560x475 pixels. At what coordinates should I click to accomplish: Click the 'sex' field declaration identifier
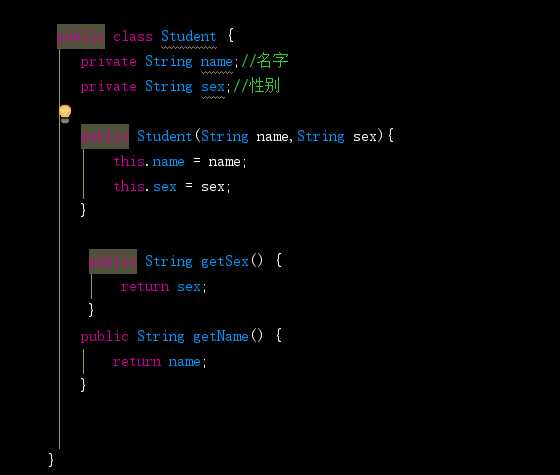tap(212, 87)
